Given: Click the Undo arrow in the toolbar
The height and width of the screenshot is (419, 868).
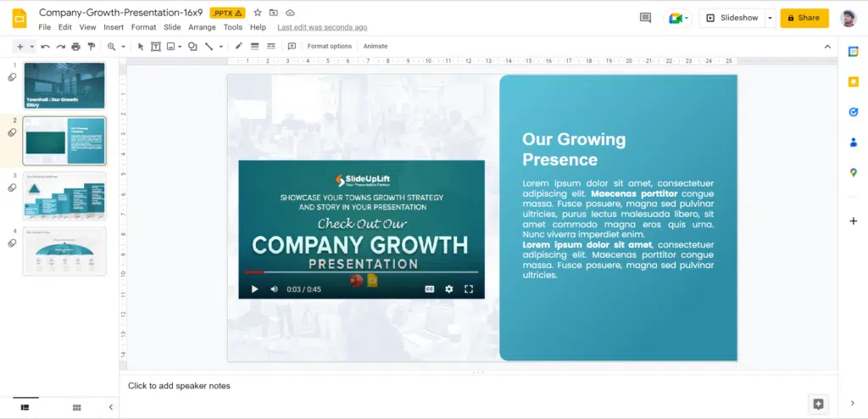Looking at the screenshot, I should click(x=45, y=47).
